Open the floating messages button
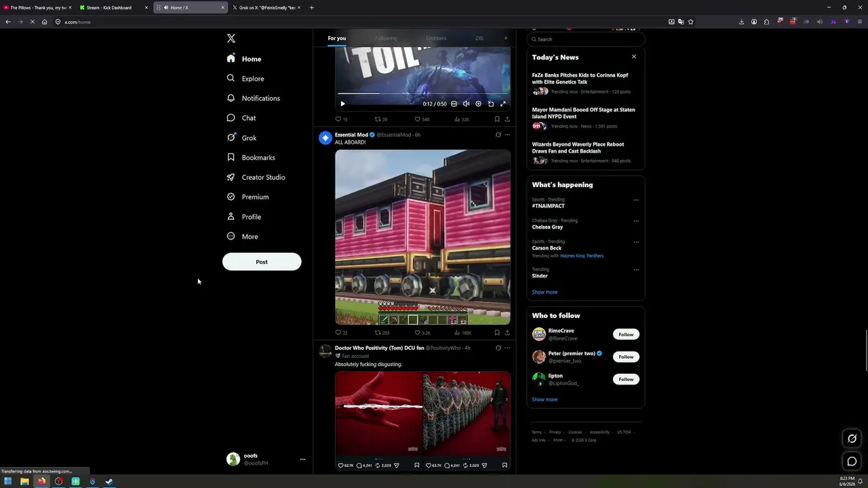The width and height of the screenshot is (868, 488). (852, 462)
